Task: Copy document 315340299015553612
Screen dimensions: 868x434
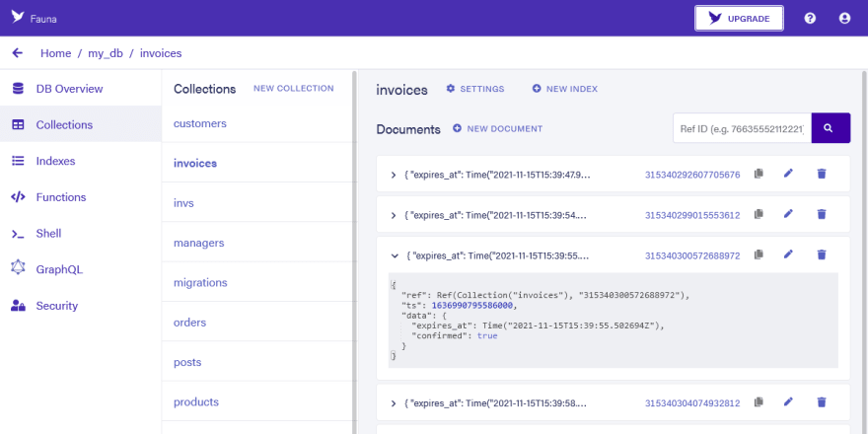Action: [759, 214]
